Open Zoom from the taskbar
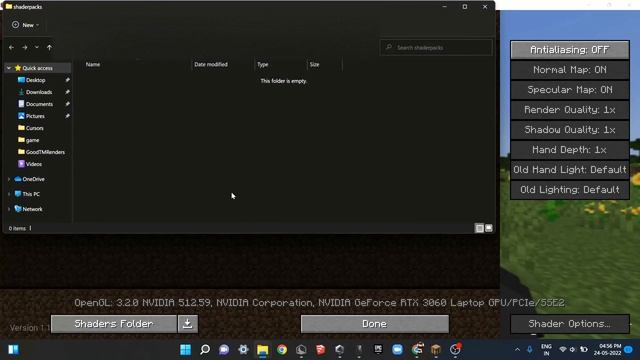Screen dimensions: 640x360 (397, 350)
